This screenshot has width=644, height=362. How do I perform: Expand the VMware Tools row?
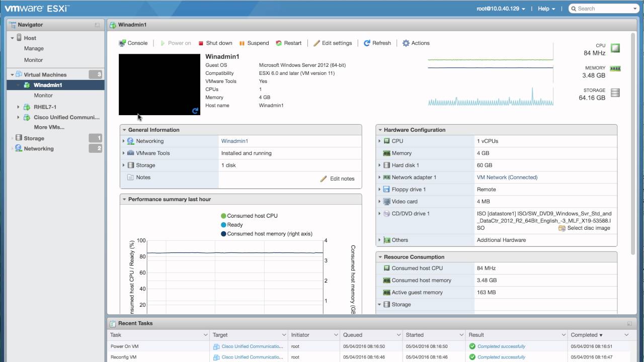coord(124,153)
